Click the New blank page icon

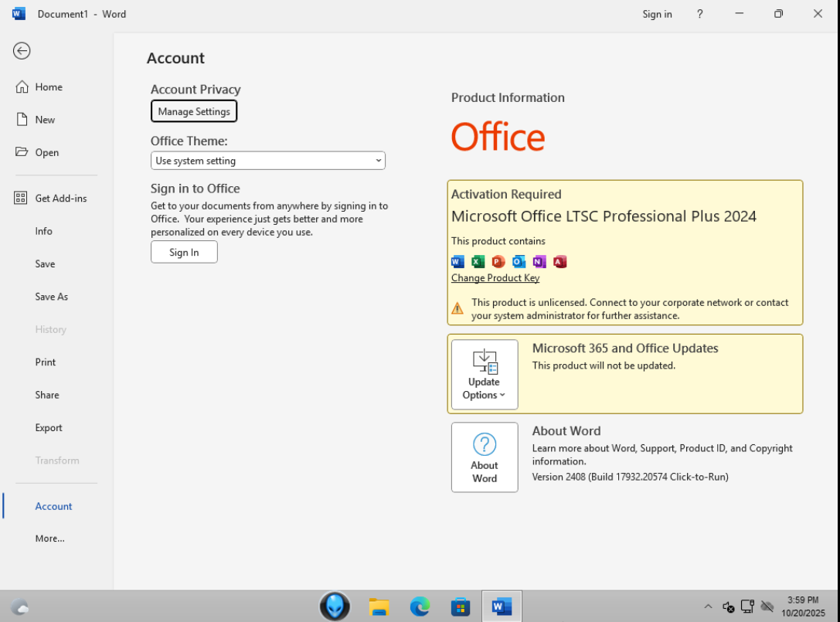click(x=22, y=120)
